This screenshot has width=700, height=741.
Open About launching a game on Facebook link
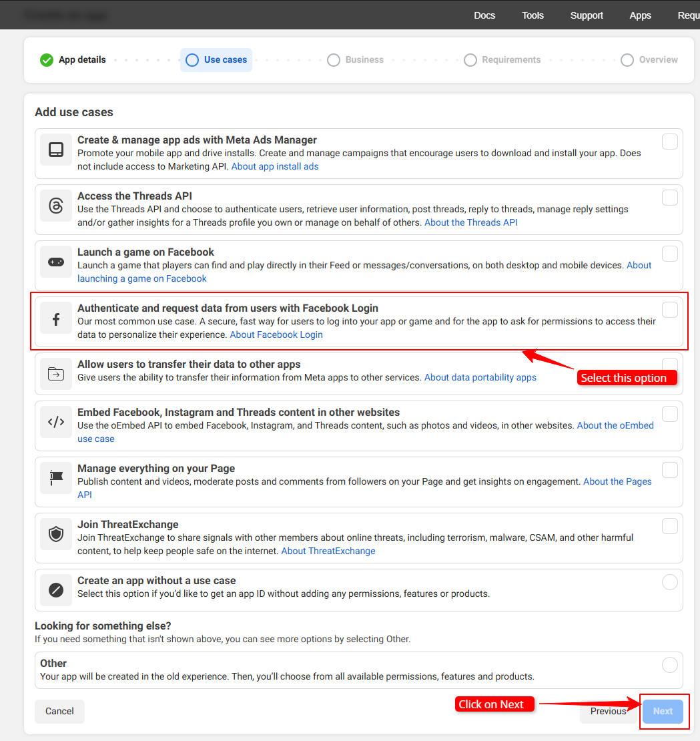coord(141,279)
